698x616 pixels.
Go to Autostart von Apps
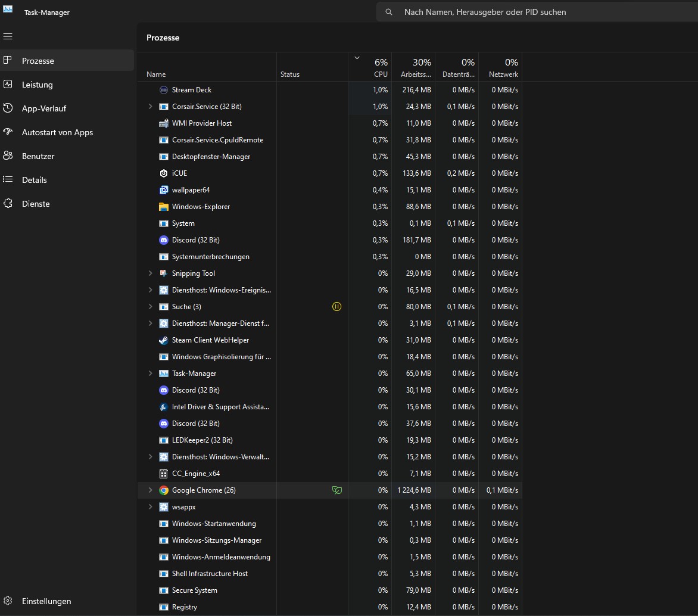click(67, 132)
